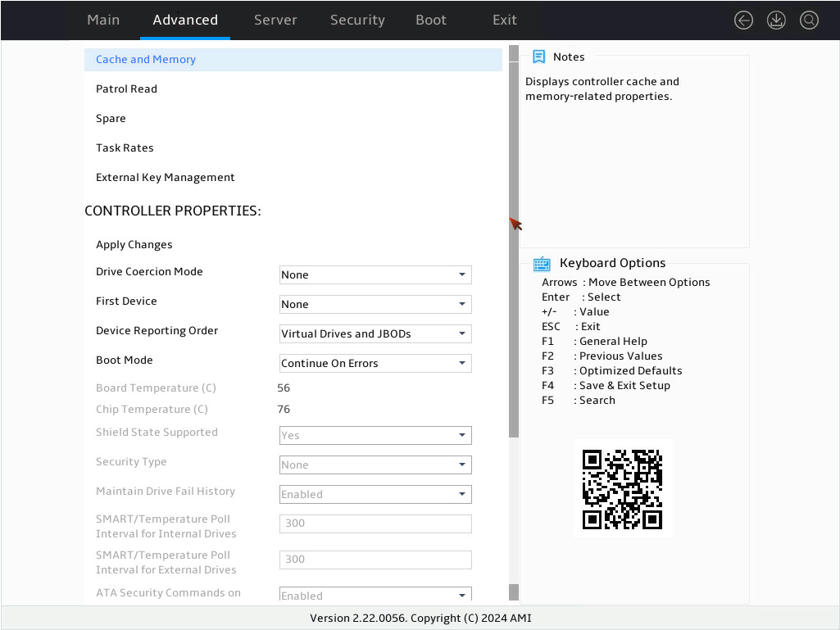
Task: Click the Maintain Drive Fail History label
Action: point(166,492)
